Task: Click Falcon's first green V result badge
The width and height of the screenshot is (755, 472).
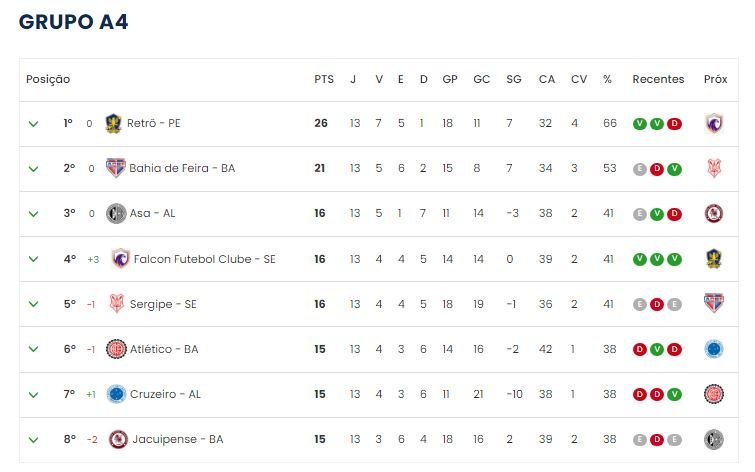Action: click(639, 259)
